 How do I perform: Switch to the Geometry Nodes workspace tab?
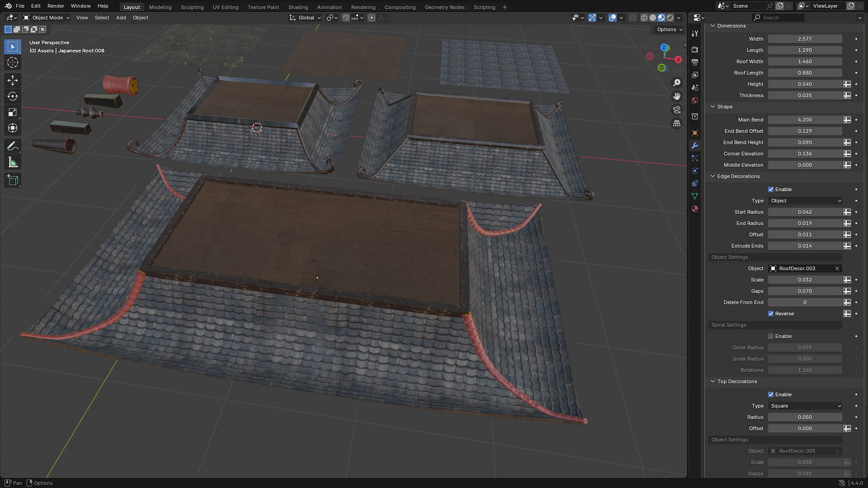(x=444, y=8)
